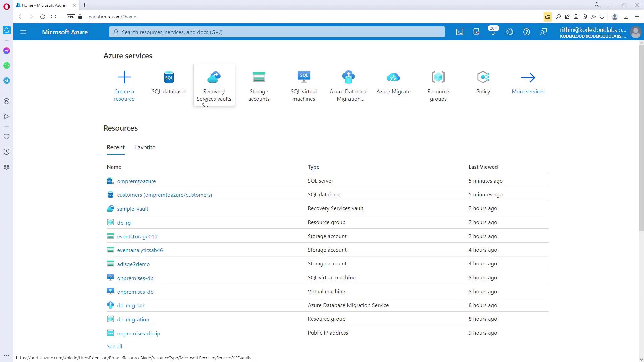Switch to the Favorite tab
The image size is (644, 362).
coord(145,147)
